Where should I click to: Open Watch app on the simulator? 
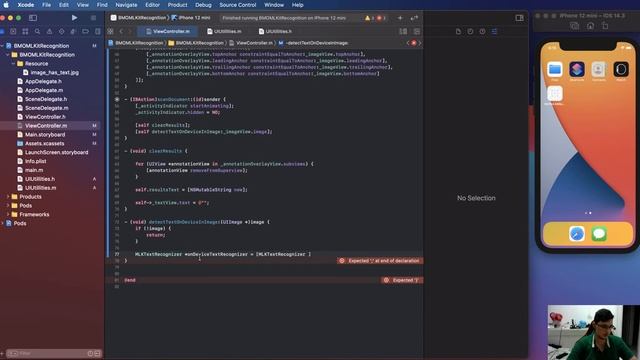coord(621,69)
